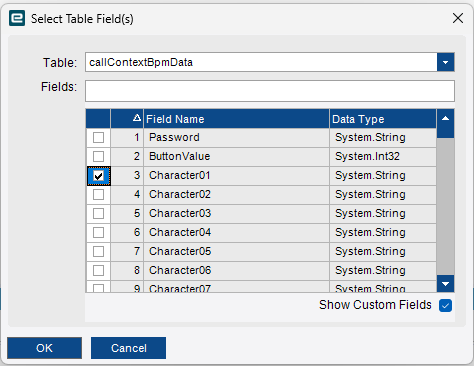Click the scrollbar up arrow

(445, 119)
